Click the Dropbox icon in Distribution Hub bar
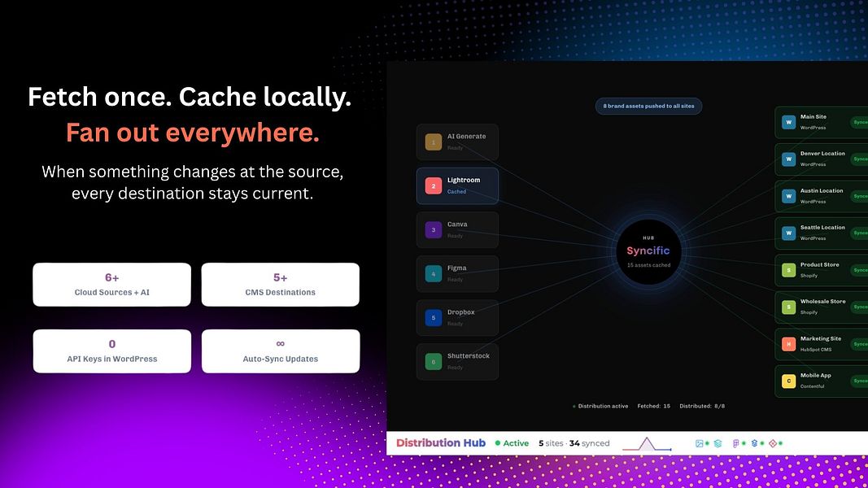The height and width of the screenshot is (488, 868). coord(754,443)
